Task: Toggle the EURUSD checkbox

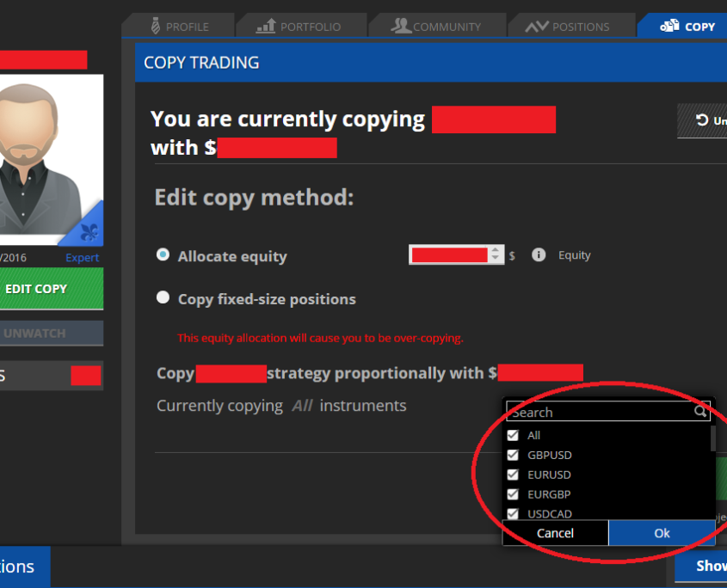Action: click(x=514, y=475)
